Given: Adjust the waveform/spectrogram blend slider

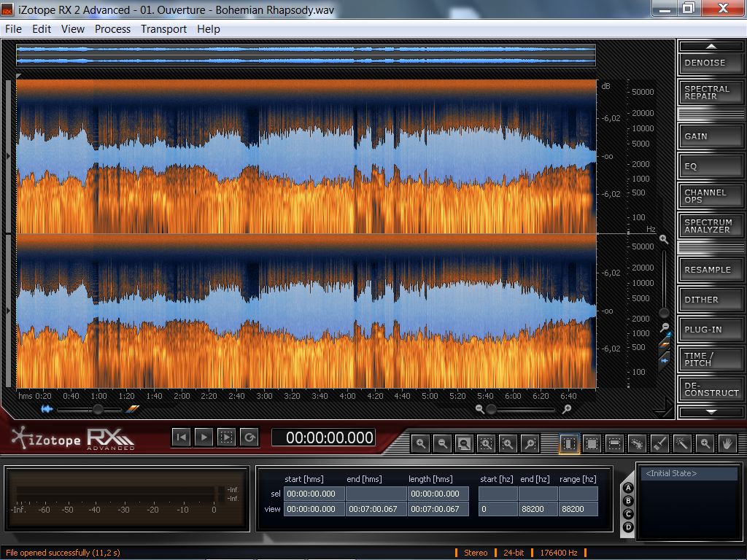Looking at the screenshot, I should tap(97, 409).
